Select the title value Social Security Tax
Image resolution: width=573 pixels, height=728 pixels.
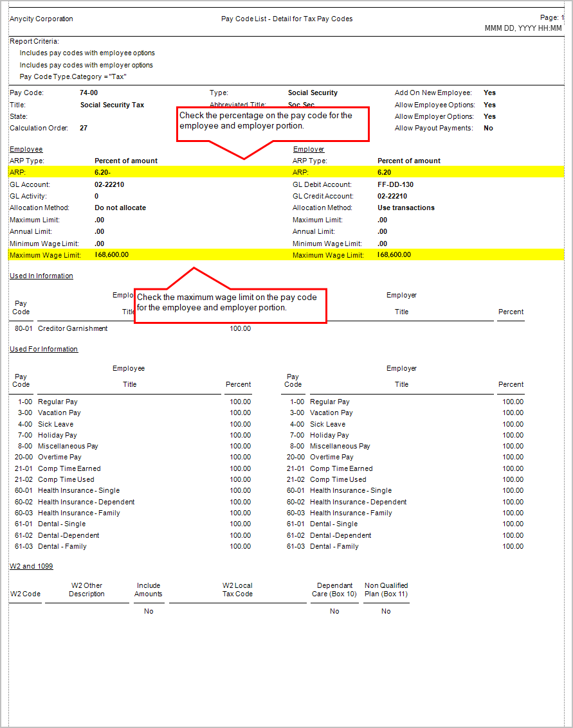point(112,105)
